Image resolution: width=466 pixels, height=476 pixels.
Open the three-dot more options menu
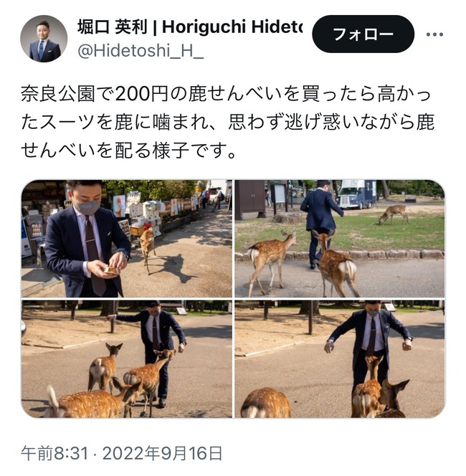(434, 34)
